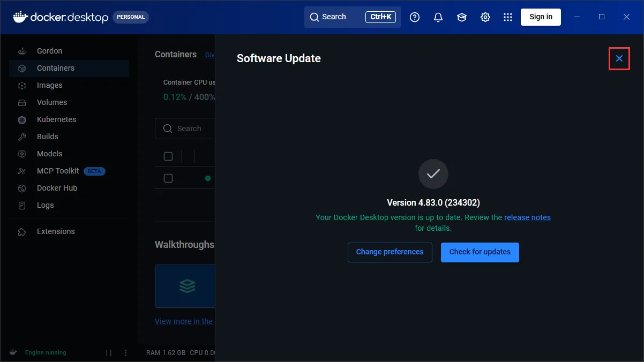Open the Learning center graduation cap icon
Screen dimensions: 644x362
pyautogui.click(x=462, y=17)
